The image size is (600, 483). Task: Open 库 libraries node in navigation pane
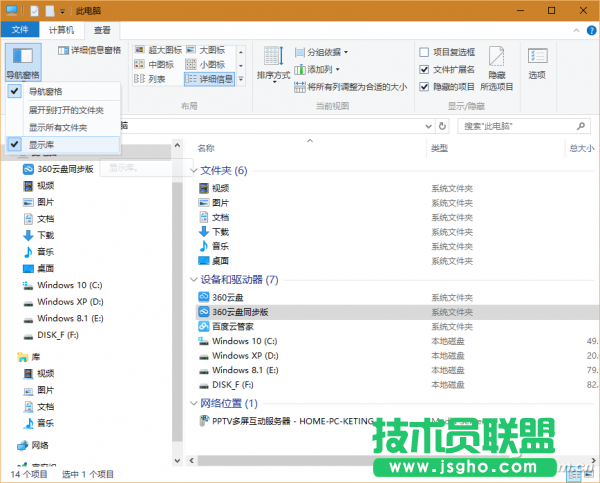click(29, 357)
